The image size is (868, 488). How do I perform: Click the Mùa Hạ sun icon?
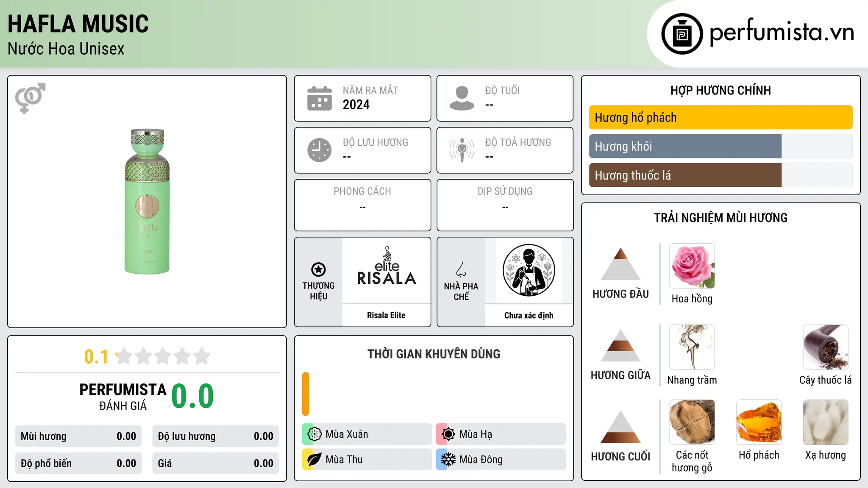point(448,434)
